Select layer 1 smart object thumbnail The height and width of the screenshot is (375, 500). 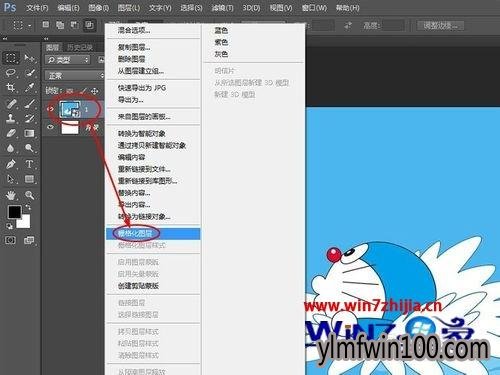[70, 109]
